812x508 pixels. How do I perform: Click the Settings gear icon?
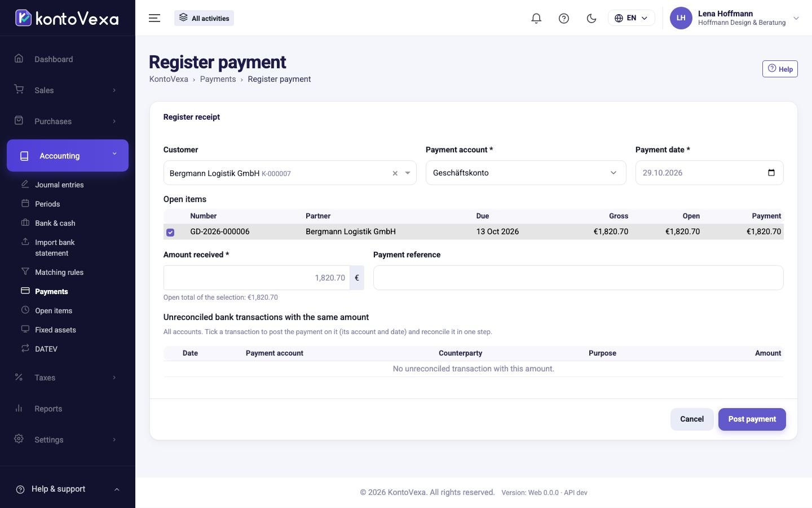click(19, 439)
